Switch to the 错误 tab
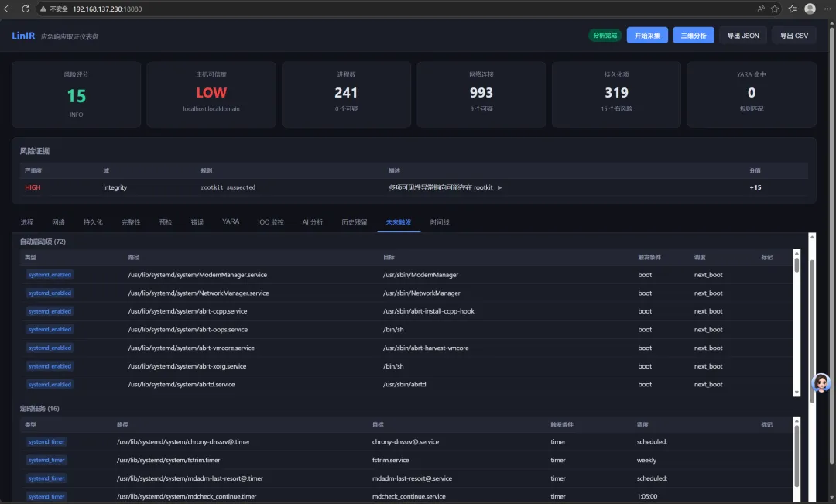This screenshot has height=504, width=836. [197, 222]
